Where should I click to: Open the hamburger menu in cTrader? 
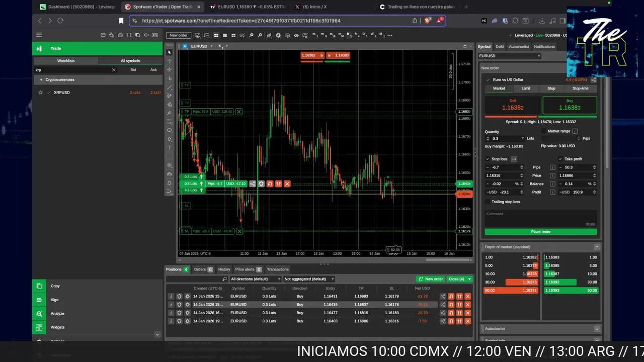tap(39, 35)
